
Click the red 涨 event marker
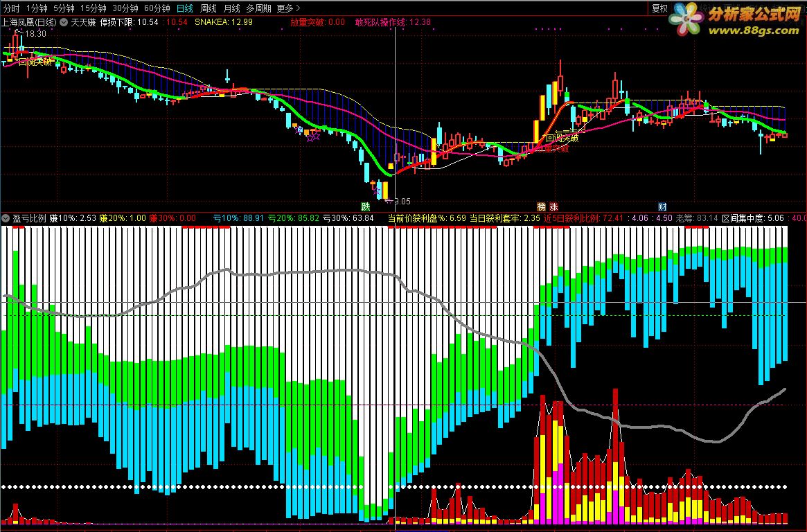coord(553,206)
